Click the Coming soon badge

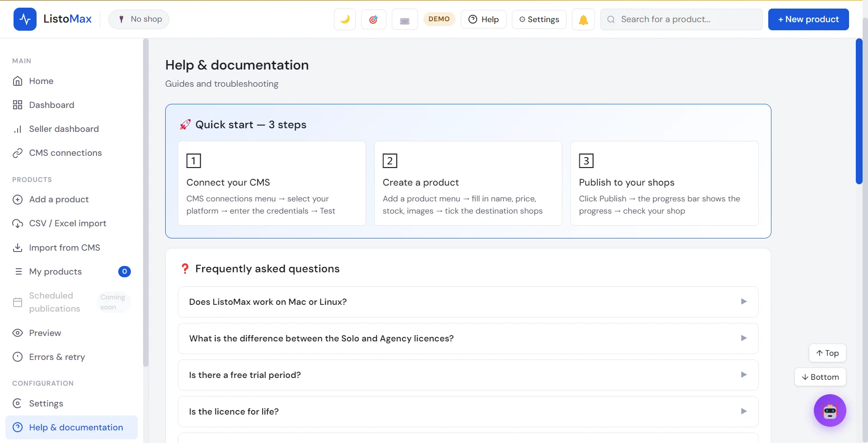113,302
